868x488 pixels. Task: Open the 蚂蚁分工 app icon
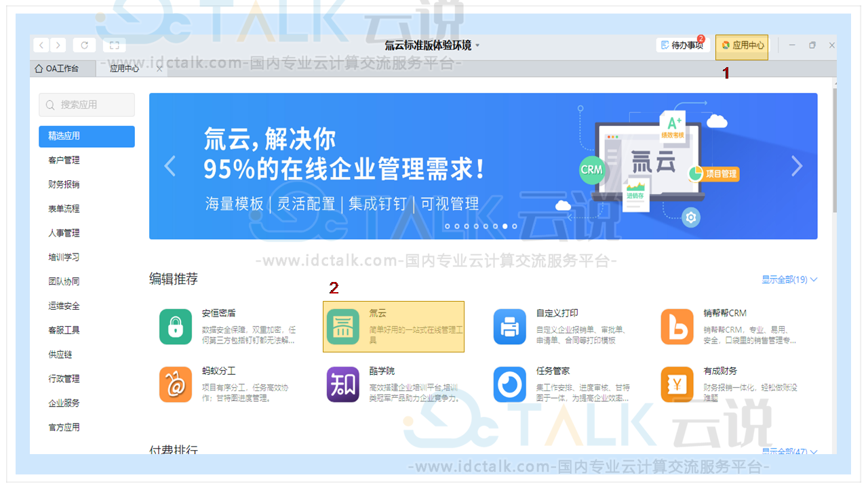176,384
